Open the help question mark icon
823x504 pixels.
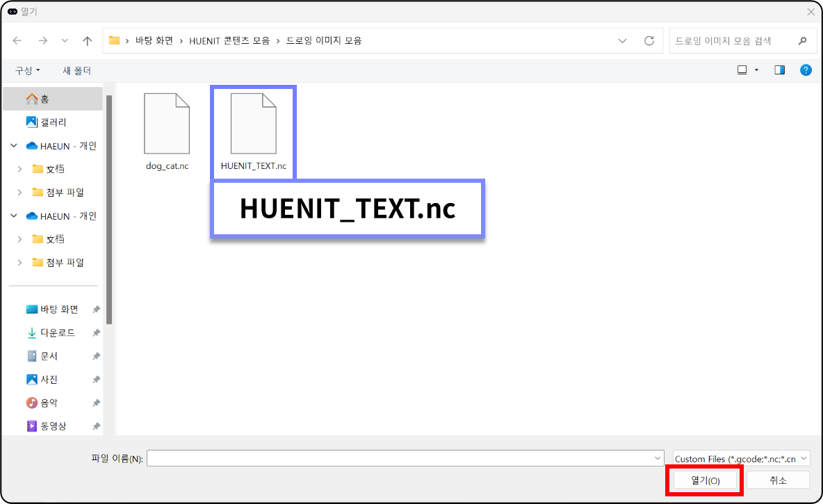(x=806, y=70)
